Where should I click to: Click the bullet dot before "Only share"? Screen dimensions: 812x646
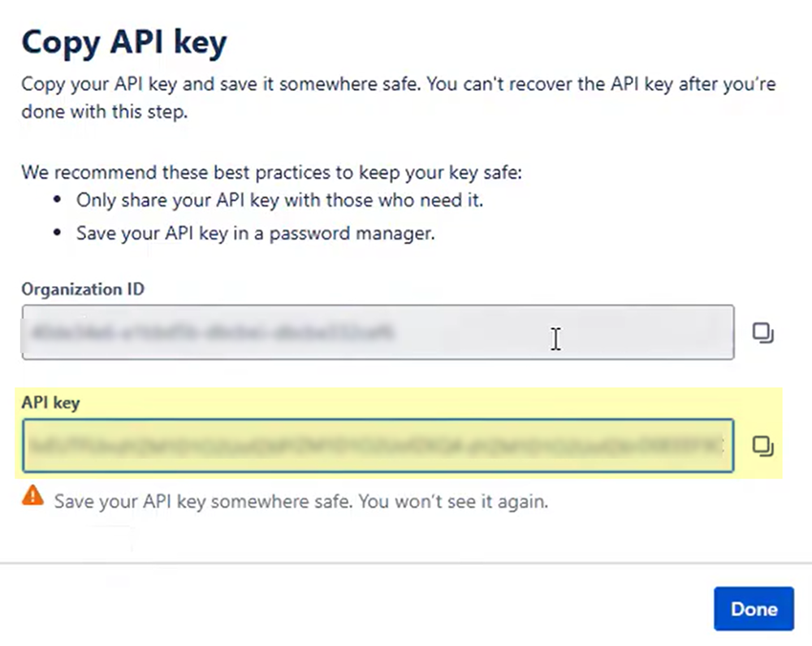tap(58, 201)
